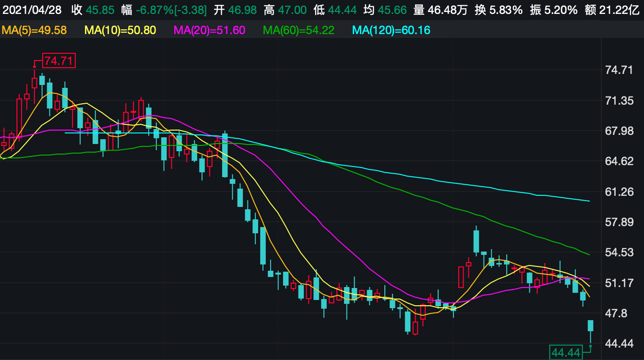The width and height of the screenshot is (644, 360).
Task: Click the MA(120)=60.16 cyan label
Action: tap(391, 31)
